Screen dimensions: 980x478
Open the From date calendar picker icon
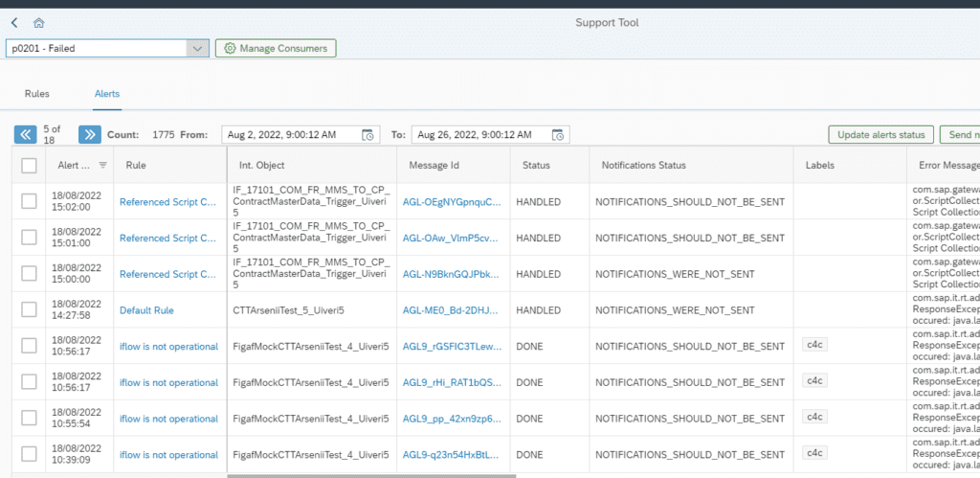[368, 134]
